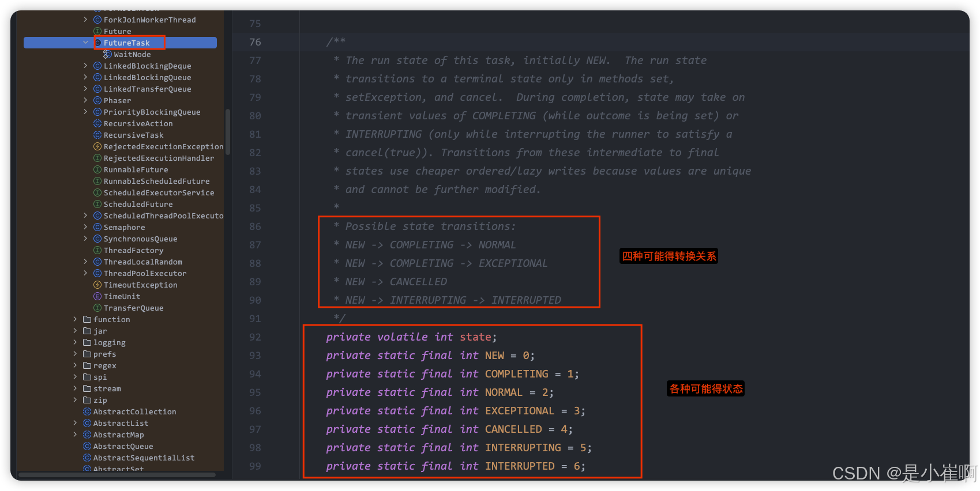Click the RejectedExecutionException exception icon

coord(97,146)
